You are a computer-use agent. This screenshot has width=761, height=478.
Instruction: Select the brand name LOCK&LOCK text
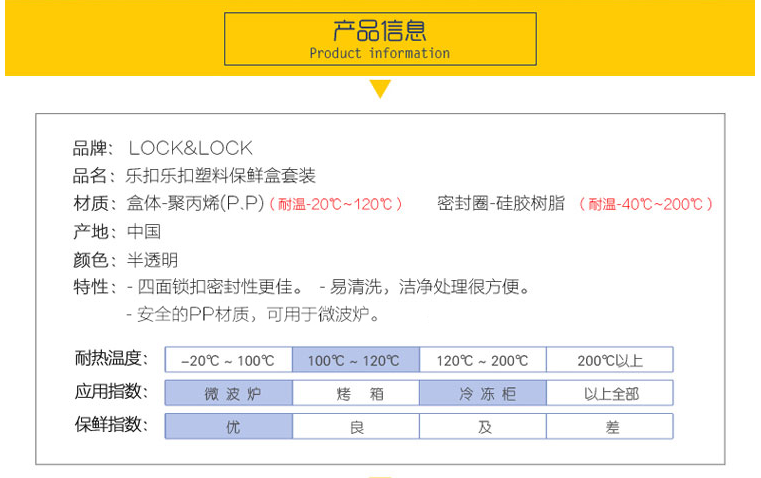[191, 148]
